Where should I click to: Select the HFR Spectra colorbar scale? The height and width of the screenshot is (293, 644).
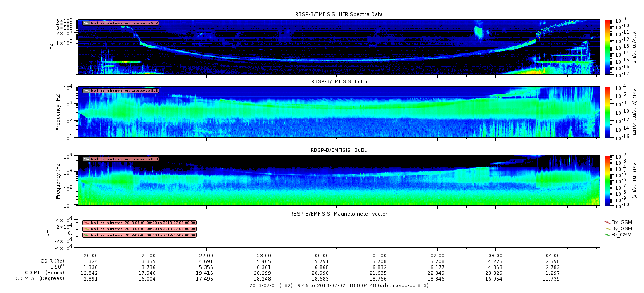[607, 47]
